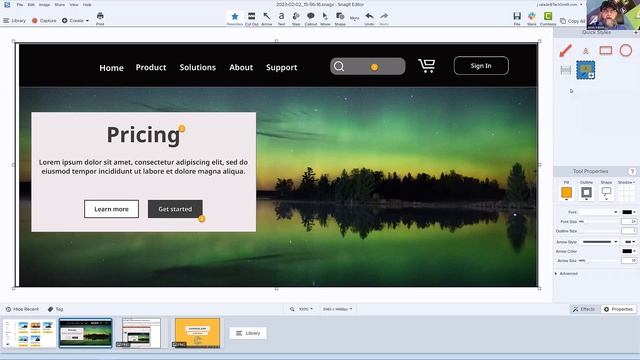The image size is (640, 360).
Task: Click the Arrow Size value field
Action: tap(629, 260)
